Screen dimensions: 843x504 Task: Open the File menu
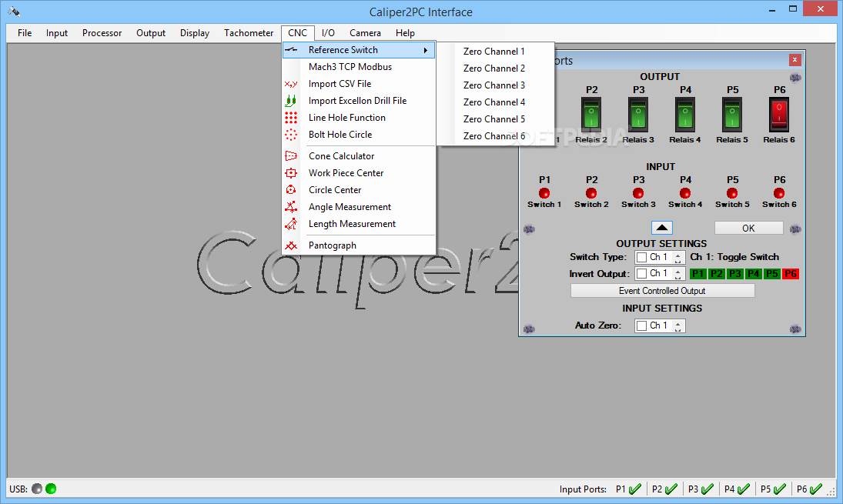pos(25,33)
